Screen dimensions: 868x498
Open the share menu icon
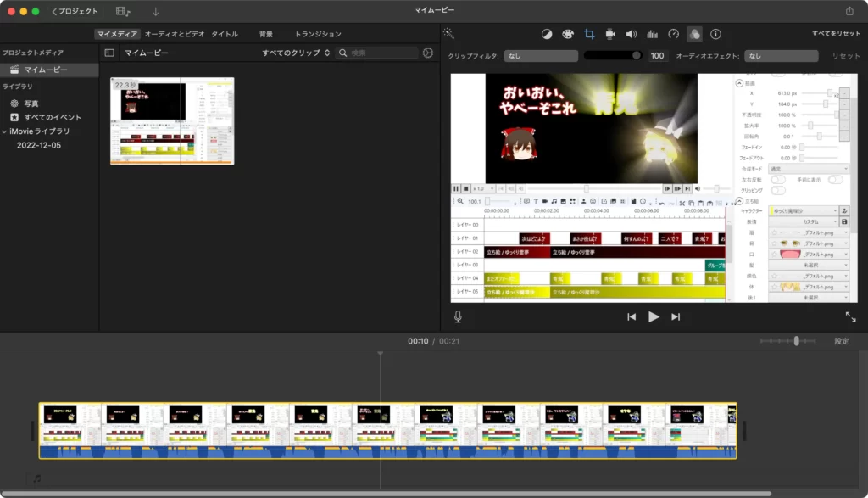(x=849, y=11)
